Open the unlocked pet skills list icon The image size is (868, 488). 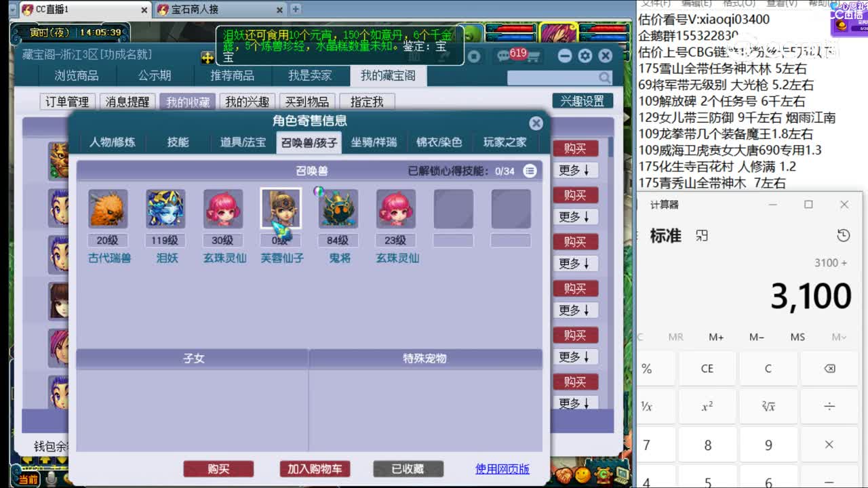[x=530, y=171]
